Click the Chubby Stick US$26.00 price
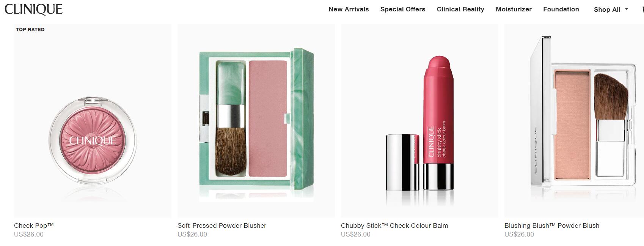Viewport: 644px width, 246px height. pos(356,234)
